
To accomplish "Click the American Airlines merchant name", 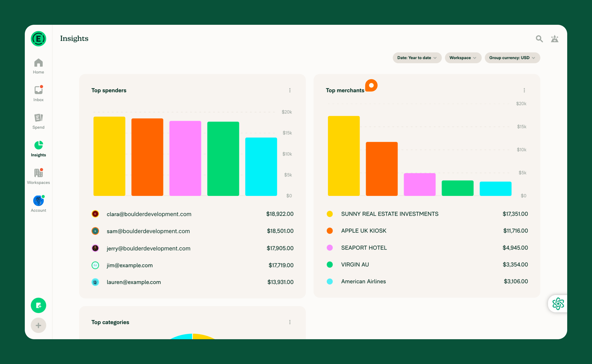I will coord(363,282).
